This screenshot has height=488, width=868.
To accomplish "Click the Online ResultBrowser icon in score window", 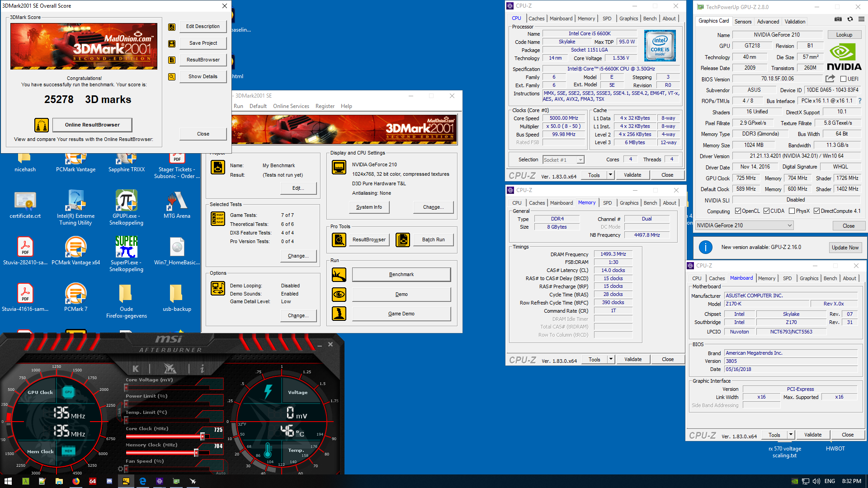I will (x=42, y=125).
